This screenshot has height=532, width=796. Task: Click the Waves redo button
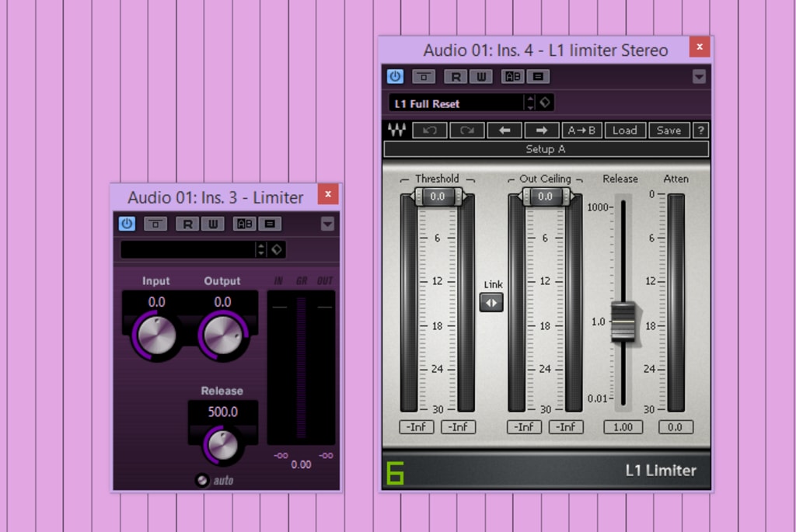[466, 130]
